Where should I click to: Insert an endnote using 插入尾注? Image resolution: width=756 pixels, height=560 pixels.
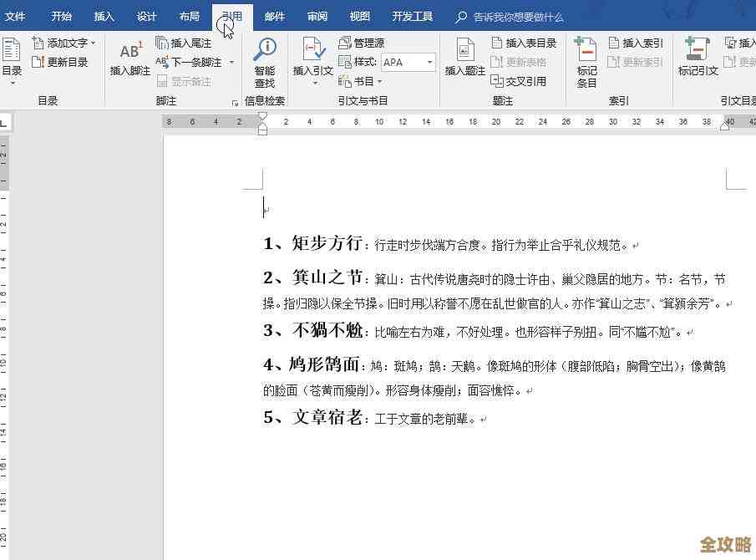point(190,41)
